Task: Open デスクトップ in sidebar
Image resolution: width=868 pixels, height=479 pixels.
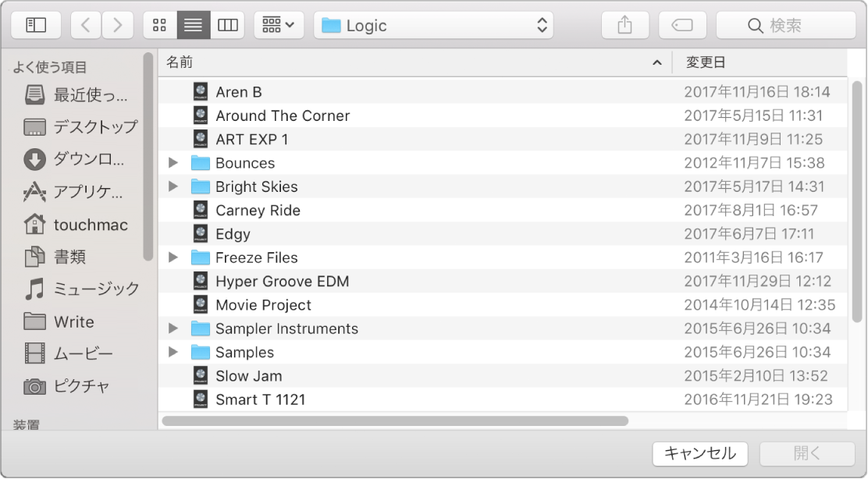Action: click(x=81, y=126)
